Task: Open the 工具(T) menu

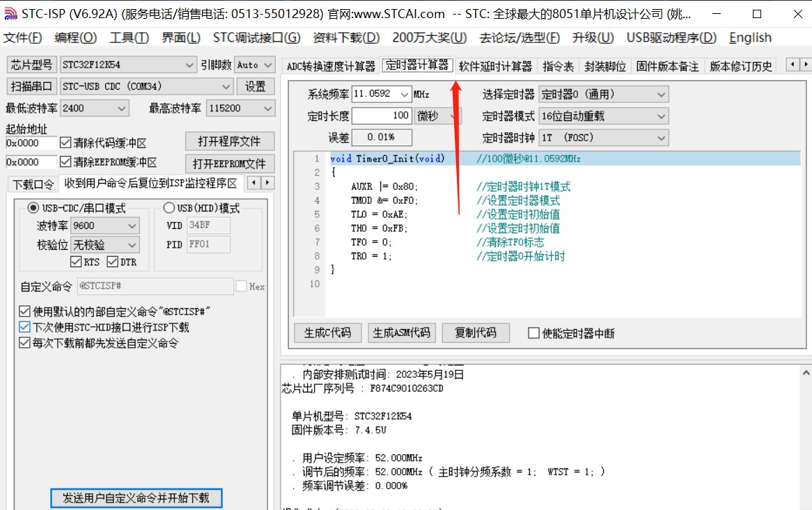Action: [x=130, y=38]
